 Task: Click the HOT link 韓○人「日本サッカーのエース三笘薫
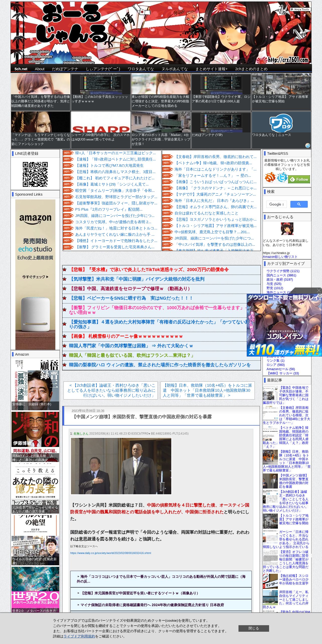pyautogui.click(x=115, y=153)
